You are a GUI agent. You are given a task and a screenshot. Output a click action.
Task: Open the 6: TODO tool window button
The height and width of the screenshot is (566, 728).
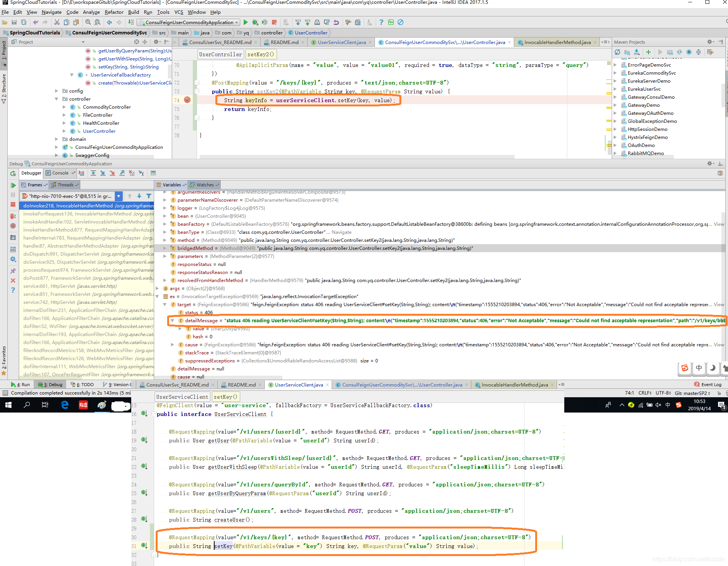coord(81,385)
